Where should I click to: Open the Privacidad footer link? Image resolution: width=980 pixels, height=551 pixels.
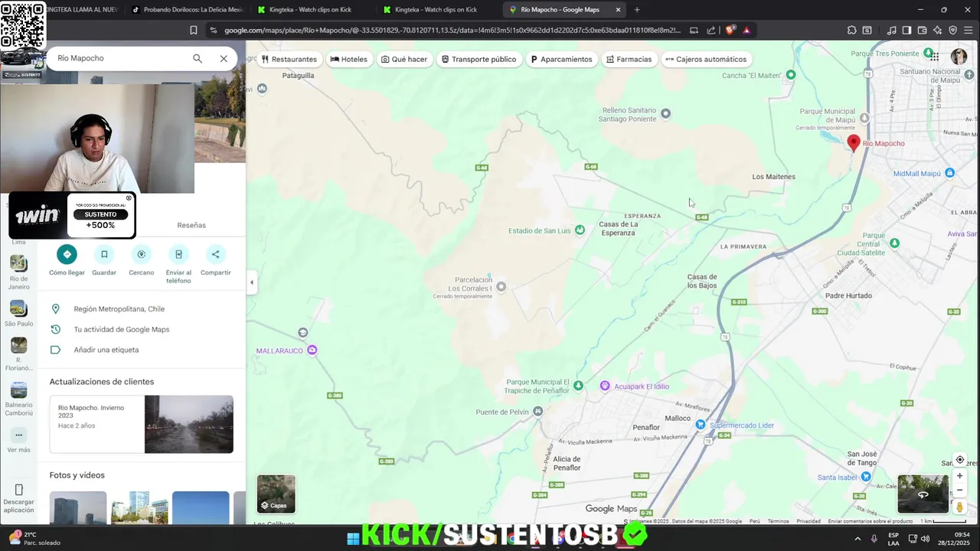click(x=808, y=521)
